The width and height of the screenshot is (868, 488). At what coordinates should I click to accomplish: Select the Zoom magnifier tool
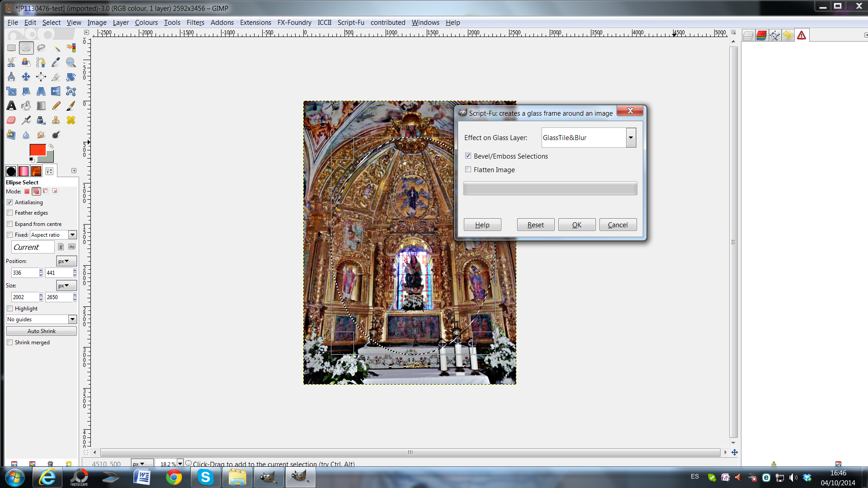tap(71, 62)
